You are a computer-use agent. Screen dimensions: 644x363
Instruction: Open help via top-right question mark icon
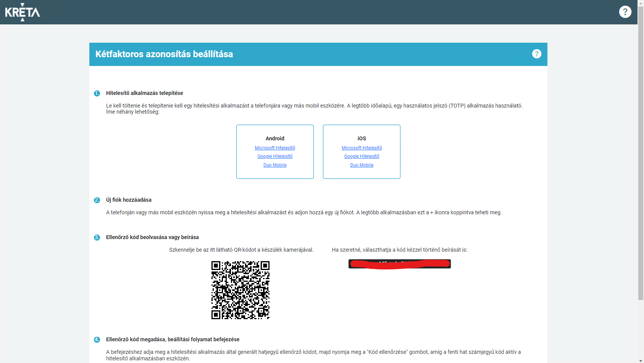click(625, 12)
